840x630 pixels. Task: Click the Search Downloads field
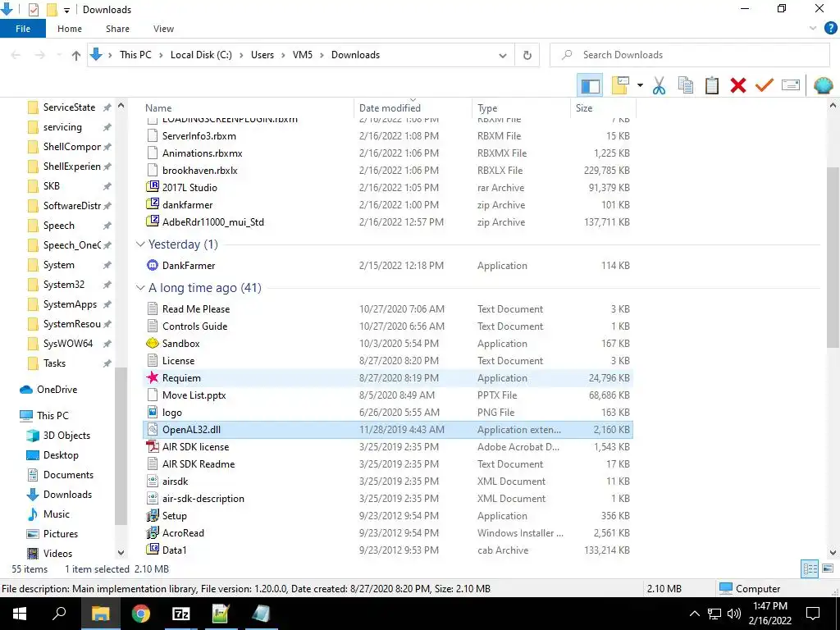[x=689, y=55]
